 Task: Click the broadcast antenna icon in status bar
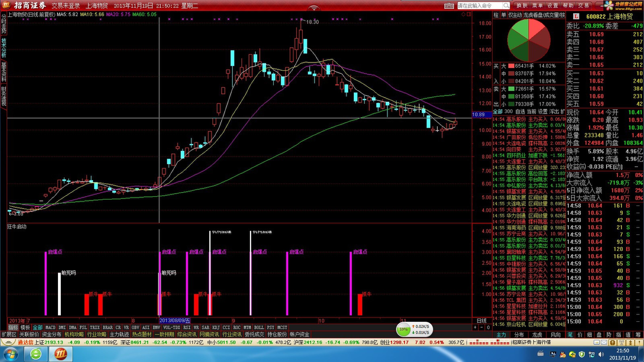click(621, 342)
